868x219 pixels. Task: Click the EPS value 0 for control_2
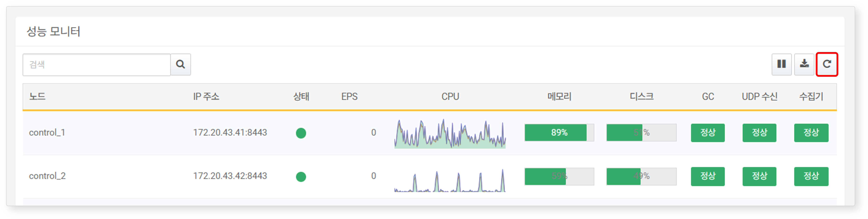373,176
